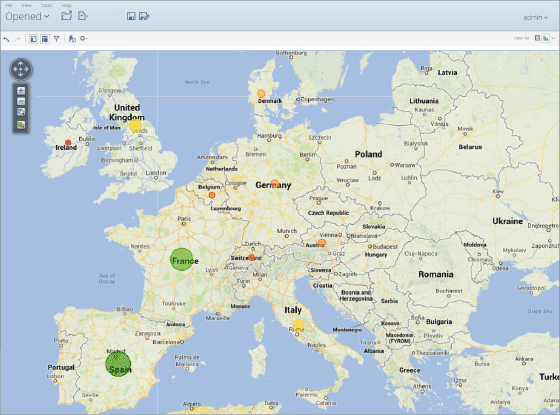The width and height of the screenshot is (560, 415).
Task: Open the File menu
Action: [9, 5]
